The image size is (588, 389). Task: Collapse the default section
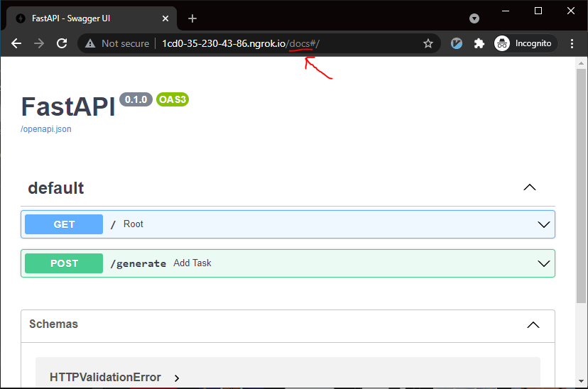click(x=530, y=187)
